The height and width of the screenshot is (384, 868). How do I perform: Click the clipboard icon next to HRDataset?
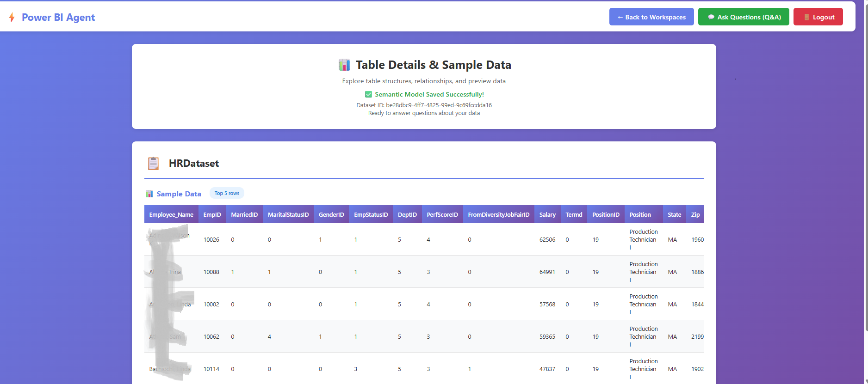tap(153, 163)
